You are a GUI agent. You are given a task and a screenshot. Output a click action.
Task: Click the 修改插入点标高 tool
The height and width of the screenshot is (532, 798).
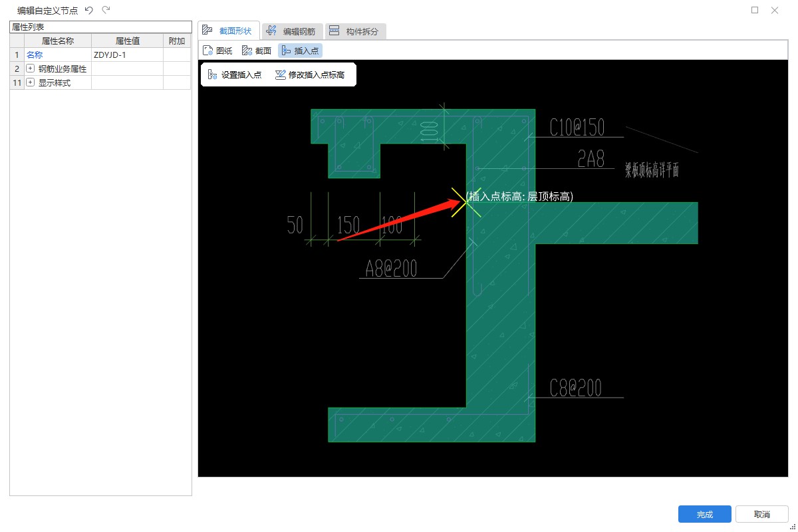[x=310, y=75]
